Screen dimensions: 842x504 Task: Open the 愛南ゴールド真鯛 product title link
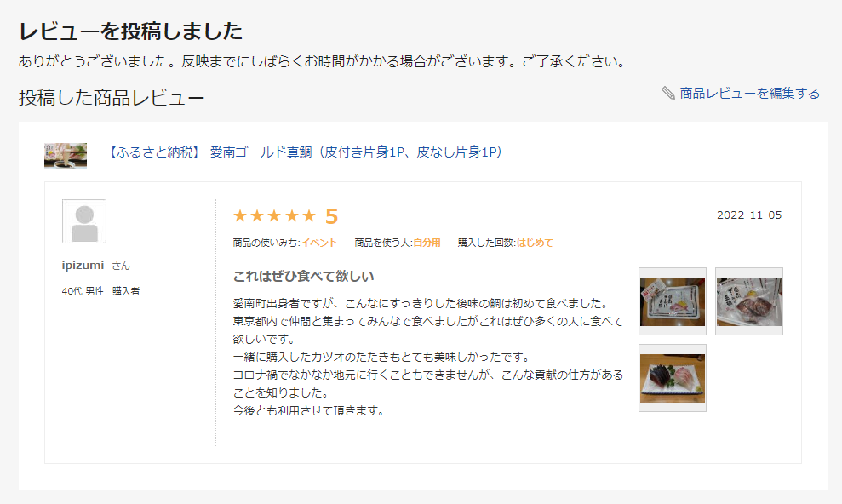(305, 152)
